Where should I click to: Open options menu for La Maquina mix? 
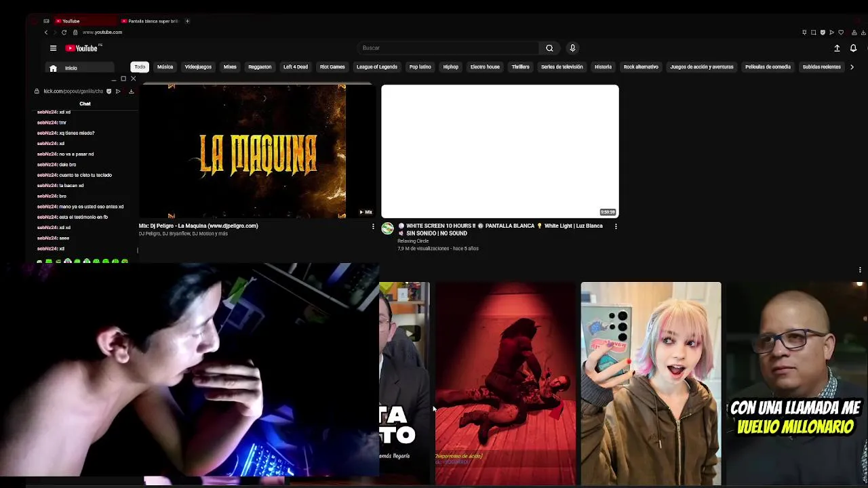point(372,226)
